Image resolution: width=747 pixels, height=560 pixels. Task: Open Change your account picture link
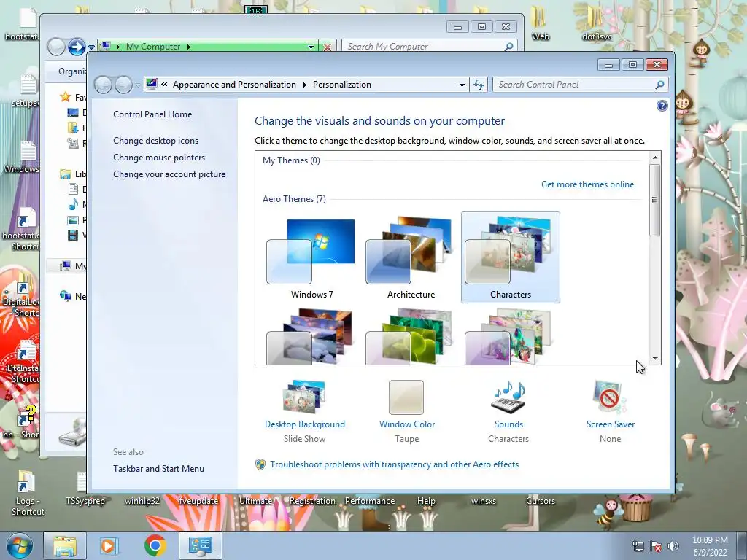coord(169,174)
